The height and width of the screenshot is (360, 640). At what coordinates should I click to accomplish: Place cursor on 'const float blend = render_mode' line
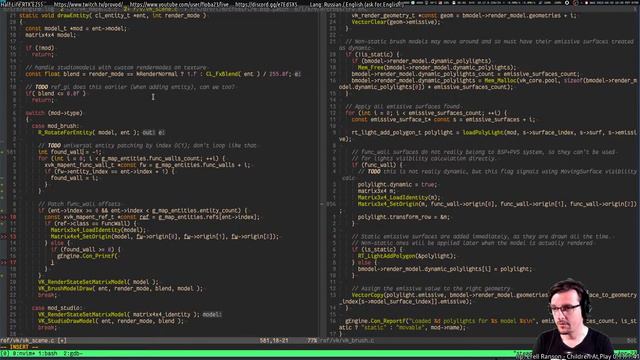tap(158, 74)
